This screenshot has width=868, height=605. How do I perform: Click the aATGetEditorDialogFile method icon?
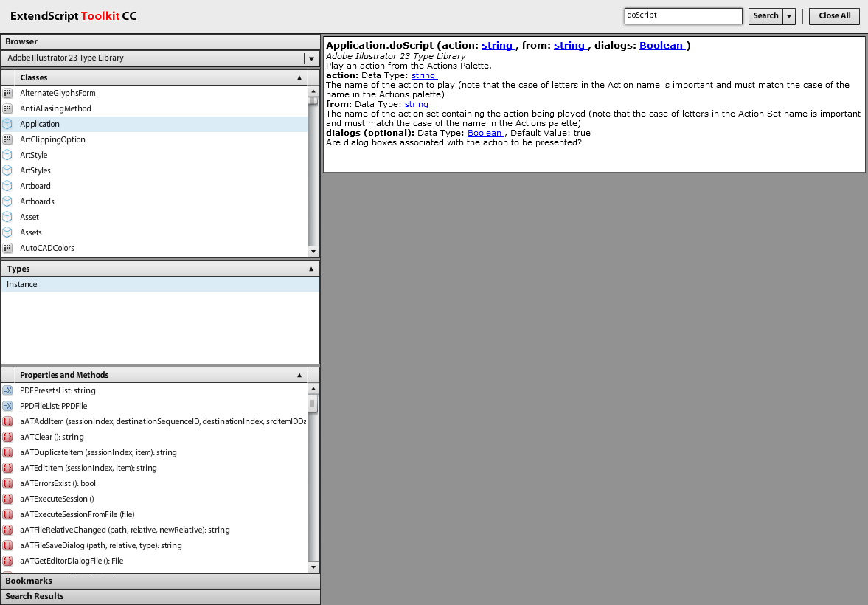[x=8, y=561]
